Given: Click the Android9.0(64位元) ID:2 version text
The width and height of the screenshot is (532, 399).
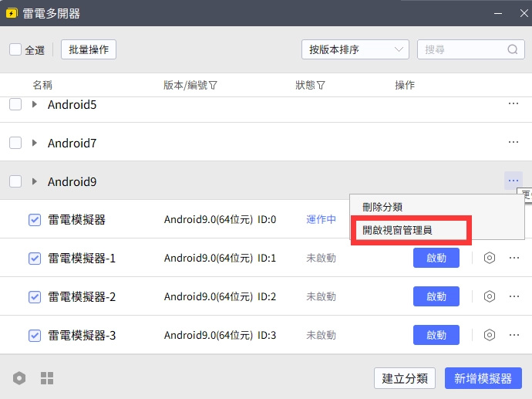Looking at the screenshot, I should (220, 297).
